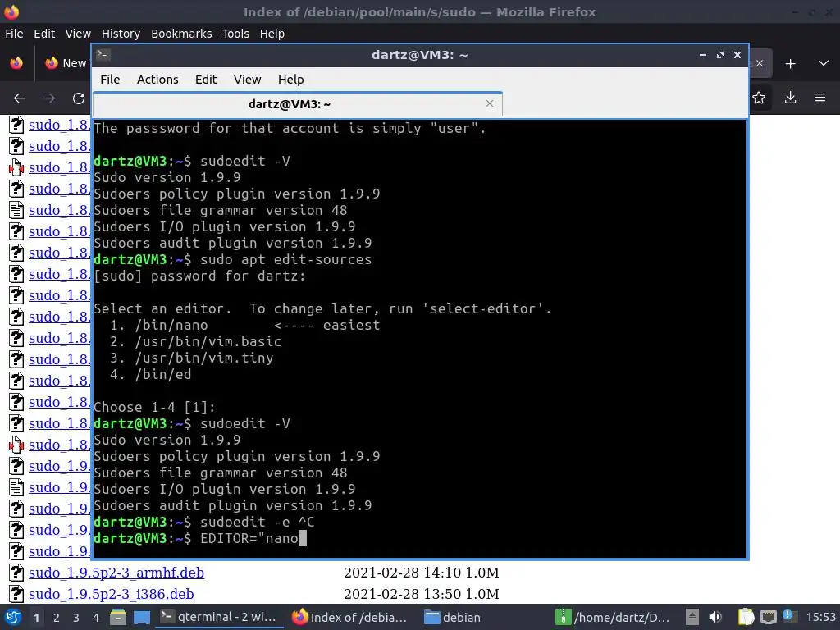Open Firefox downloads panel
This screenshot has width=840, height=630.
[x=790, y=98]
